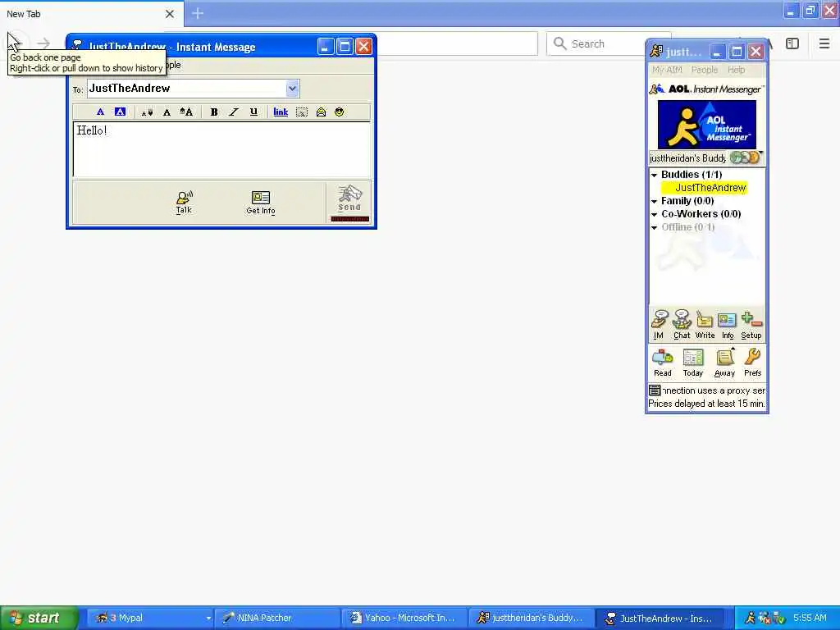Collapse the Co-Workers (0/0) group

pyautogui.click(x=654, y=214)
